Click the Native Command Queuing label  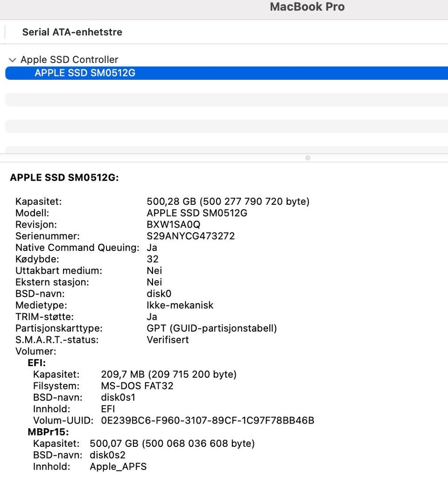77,248
